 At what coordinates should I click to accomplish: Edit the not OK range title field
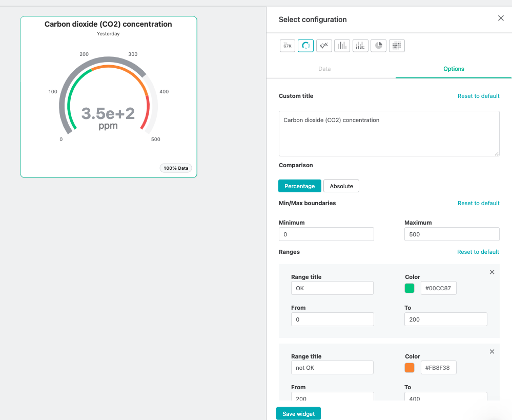332,367
